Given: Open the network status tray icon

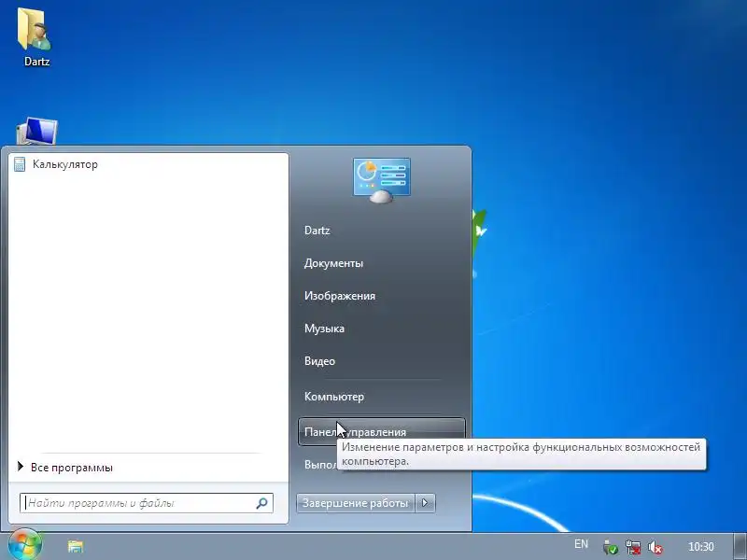Looking at the screenshot, I should coord(633,548).
